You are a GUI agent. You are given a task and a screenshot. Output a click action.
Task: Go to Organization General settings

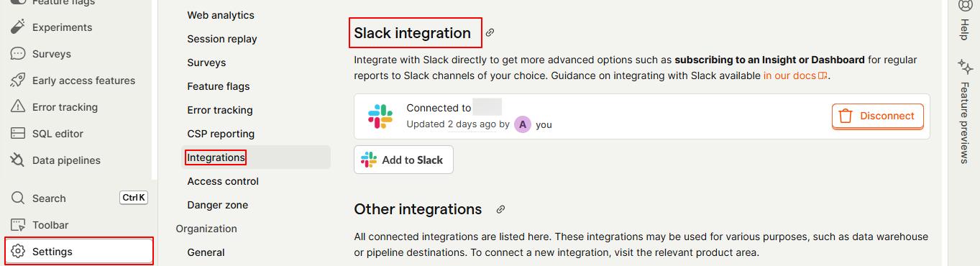tap(206, 252)
